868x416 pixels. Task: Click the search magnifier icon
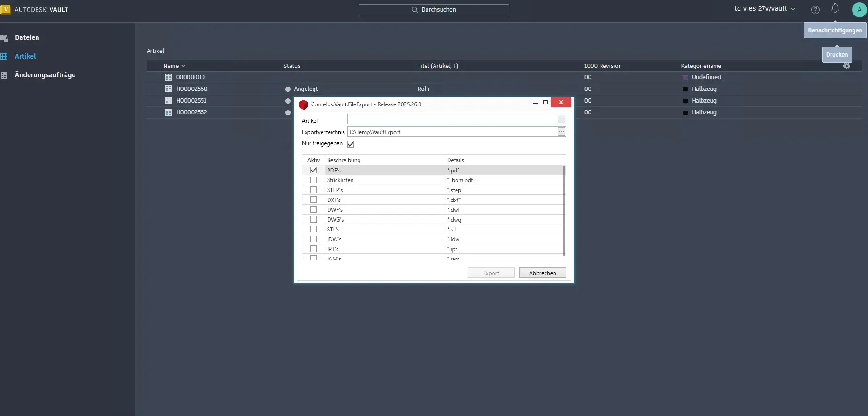click(415, 10)
